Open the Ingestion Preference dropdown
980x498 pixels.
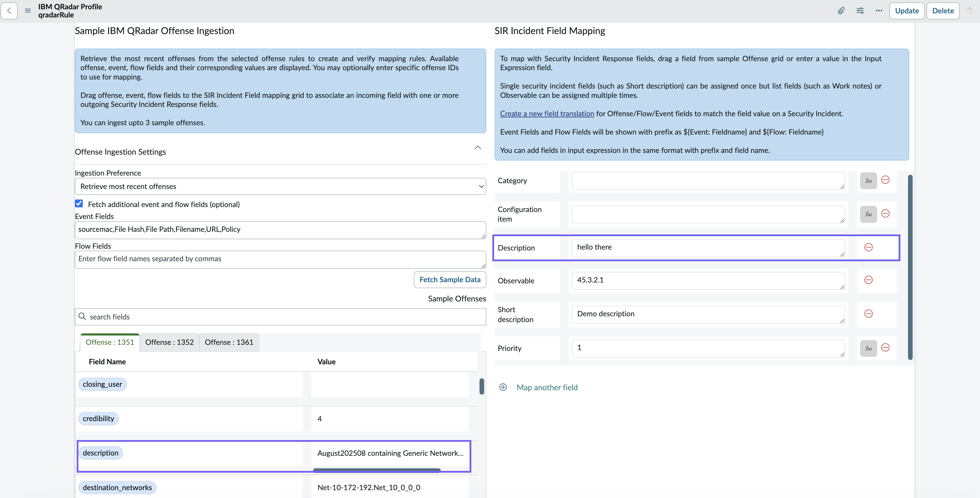(x=280, y=186)
